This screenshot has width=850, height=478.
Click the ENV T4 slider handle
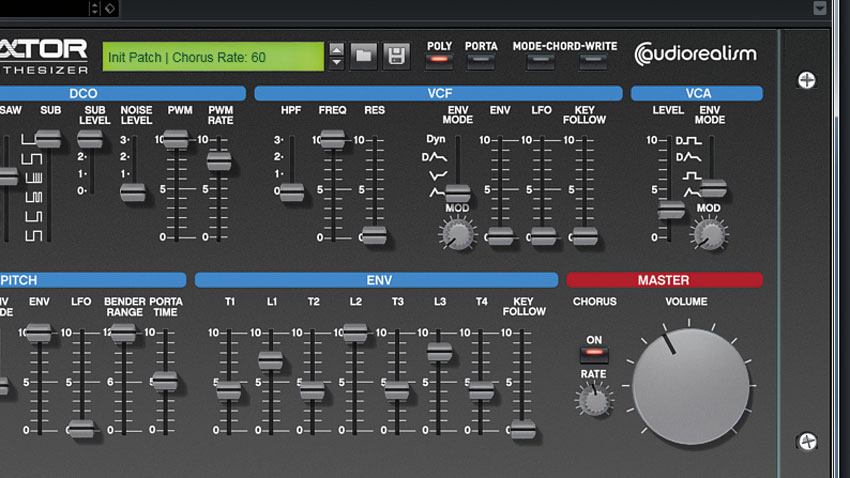(481, 390)
